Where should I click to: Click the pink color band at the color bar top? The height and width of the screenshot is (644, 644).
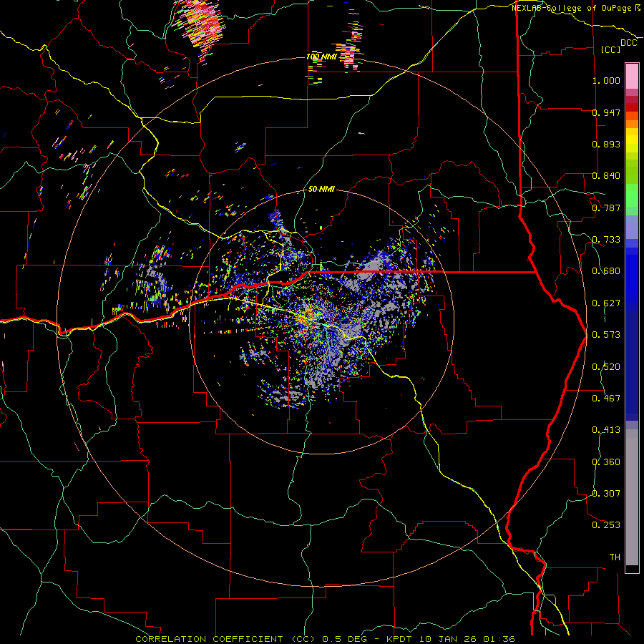[x=632, y=77]
